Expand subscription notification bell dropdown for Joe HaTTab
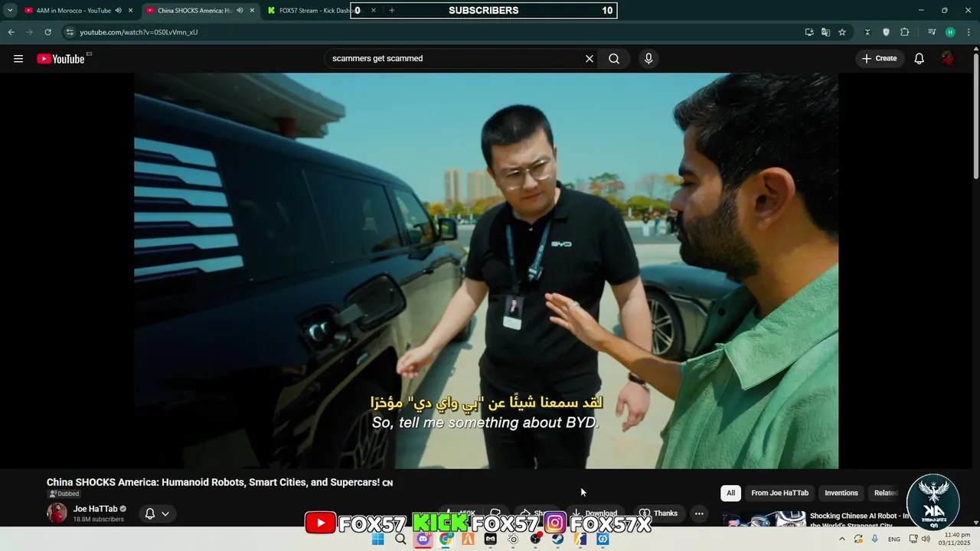 (157, 514)
